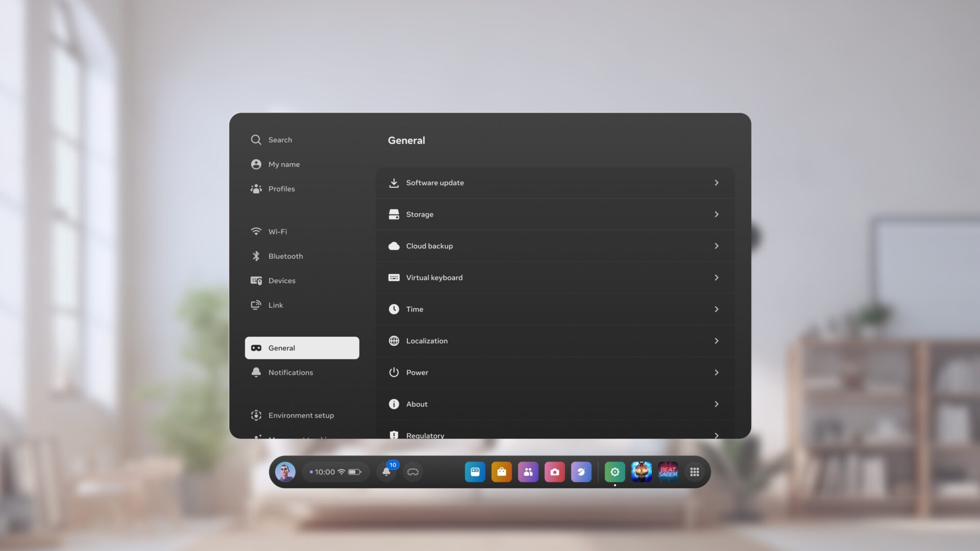
Task: Open the social/people app
Action: tap(528, 471)
